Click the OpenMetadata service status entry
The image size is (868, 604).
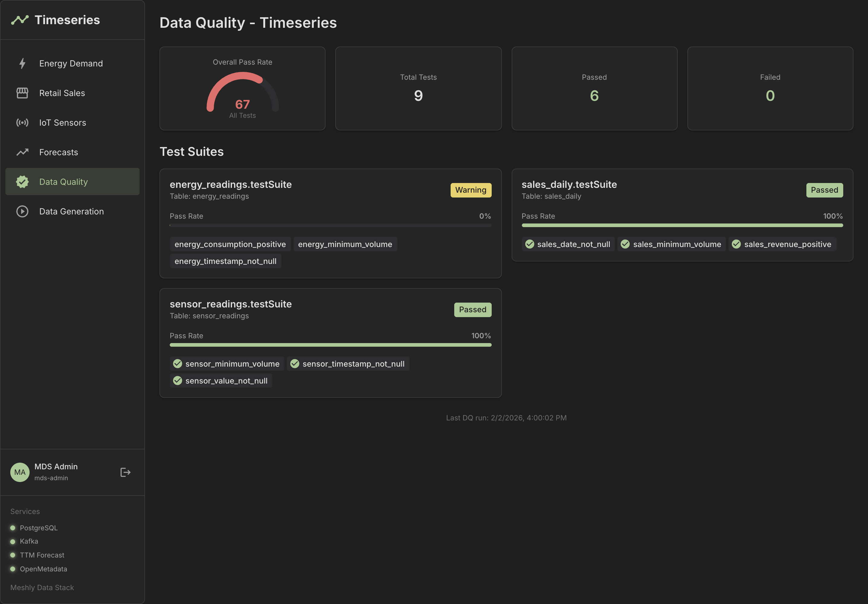[x=43, y=569]
